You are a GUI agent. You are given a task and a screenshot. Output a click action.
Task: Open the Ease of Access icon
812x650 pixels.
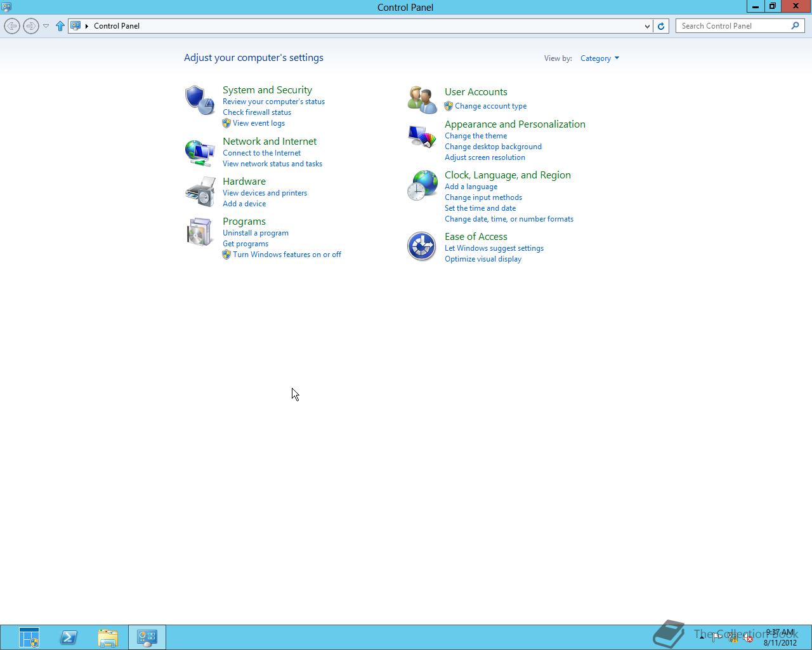(422, 246)
